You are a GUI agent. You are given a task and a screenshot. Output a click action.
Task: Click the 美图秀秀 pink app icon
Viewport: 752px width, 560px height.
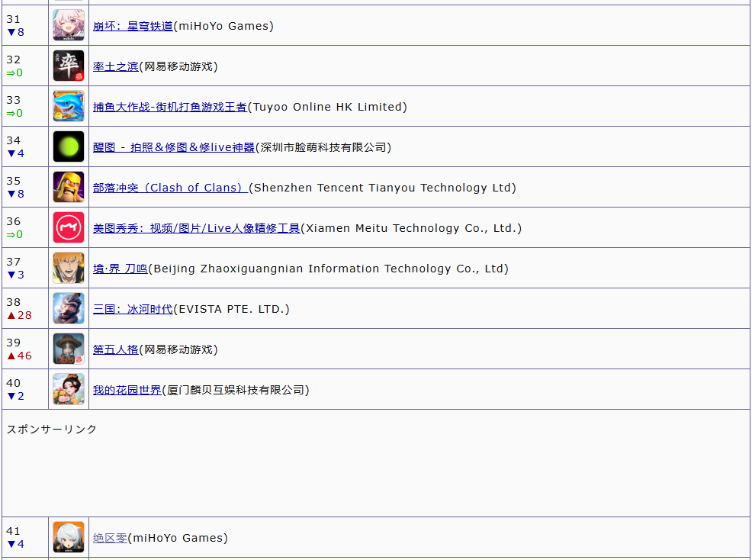coord(69,227)
